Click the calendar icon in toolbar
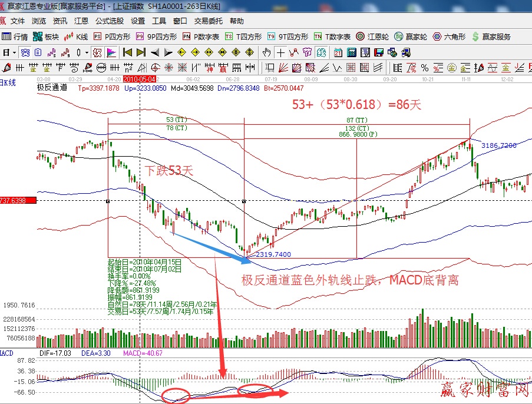The image size is (532, 404). pyautogui.click(x=338, y=52)
